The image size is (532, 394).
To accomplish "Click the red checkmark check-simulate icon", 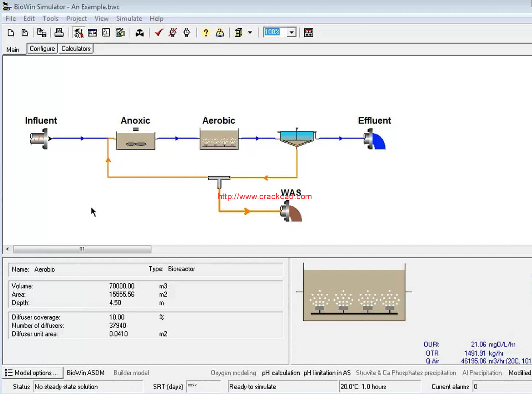I will coord(159,33).
